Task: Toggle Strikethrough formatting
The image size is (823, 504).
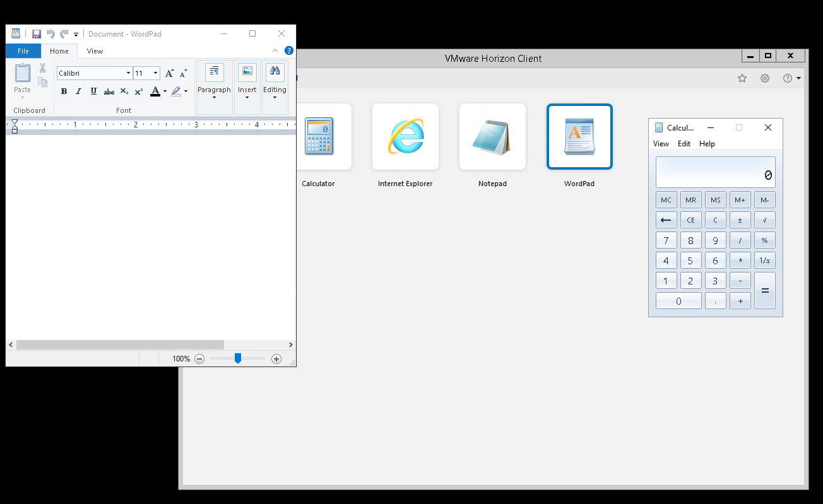Action: (109, 91)
